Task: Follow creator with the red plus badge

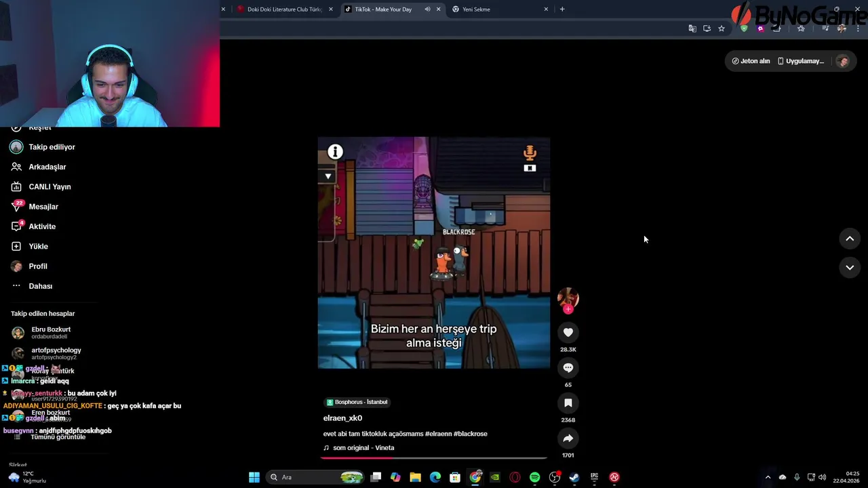Action: [x=568, y=309]
